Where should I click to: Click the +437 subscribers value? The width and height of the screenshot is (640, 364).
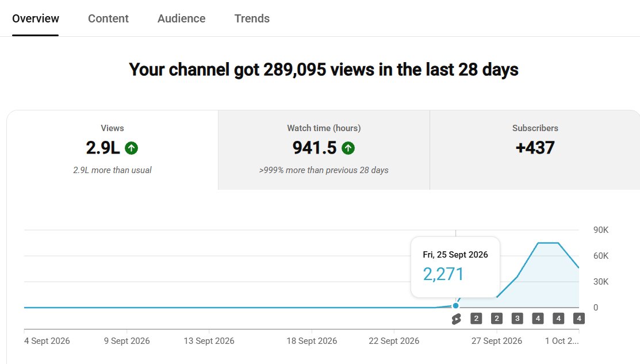click(x=535, y=148)
